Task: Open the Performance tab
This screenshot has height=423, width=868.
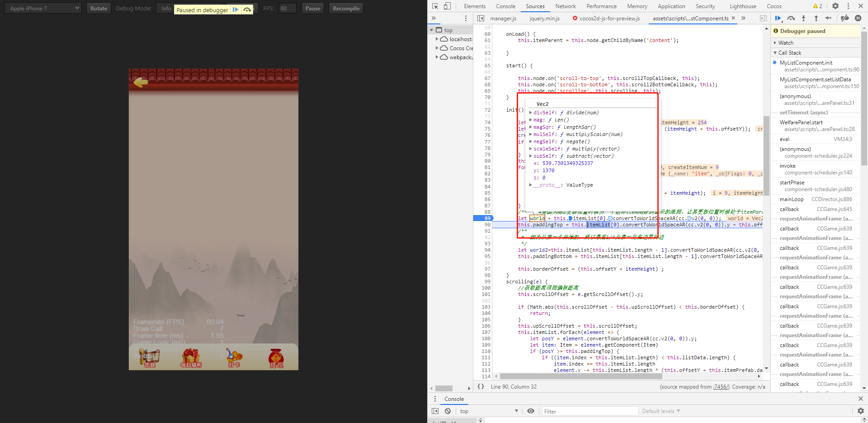Action: pyautogui.click(x=601, y=6)
